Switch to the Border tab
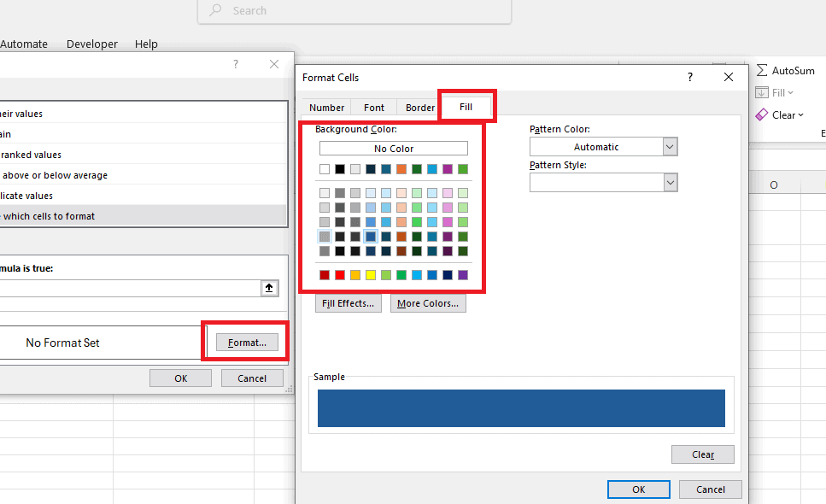The width and height of the screenshot is (826, 504). (x=420, y=108)
